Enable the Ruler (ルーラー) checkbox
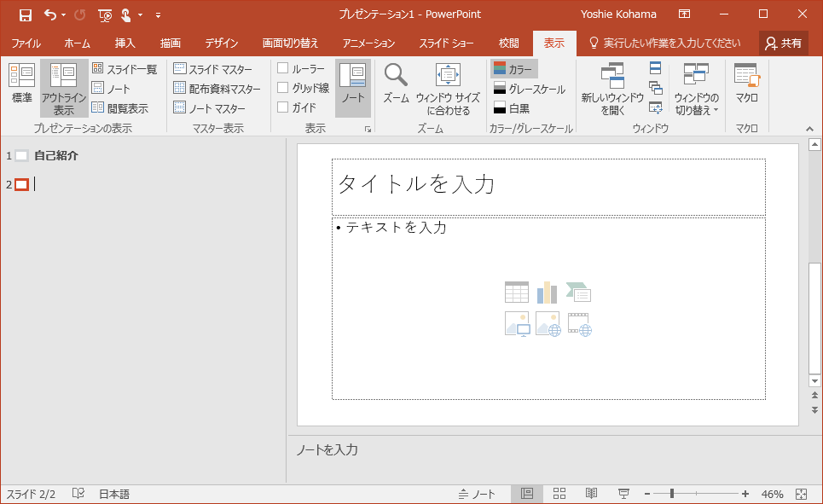The image size is (823, 504). click(283, 68)
